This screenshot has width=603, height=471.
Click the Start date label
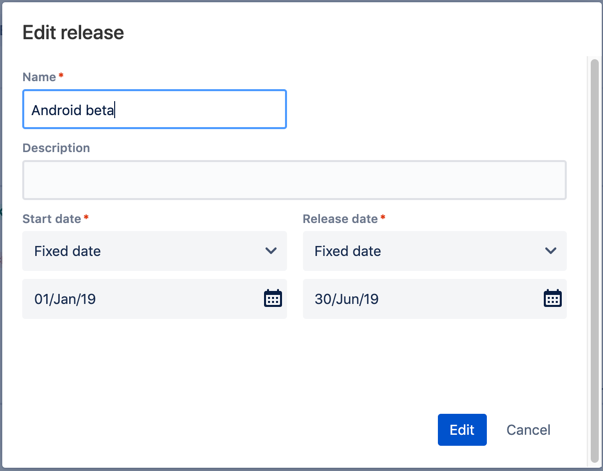tap(52, 219)
